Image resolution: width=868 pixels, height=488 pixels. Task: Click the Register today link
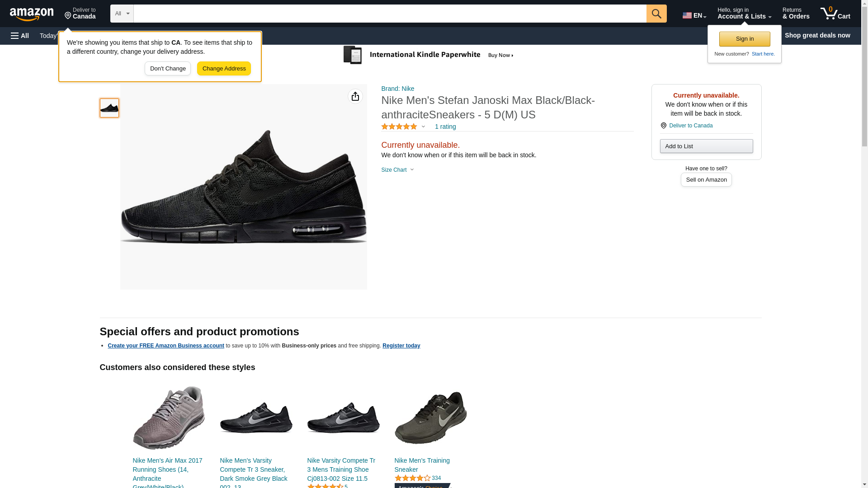coord(401,346)
